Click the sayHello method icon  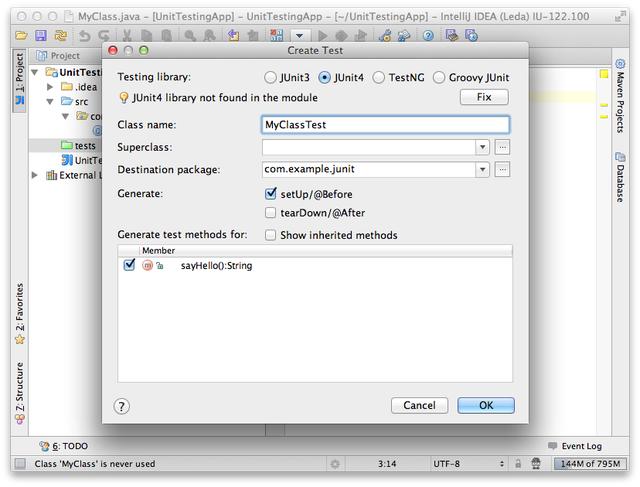click(x=147, y=266)
